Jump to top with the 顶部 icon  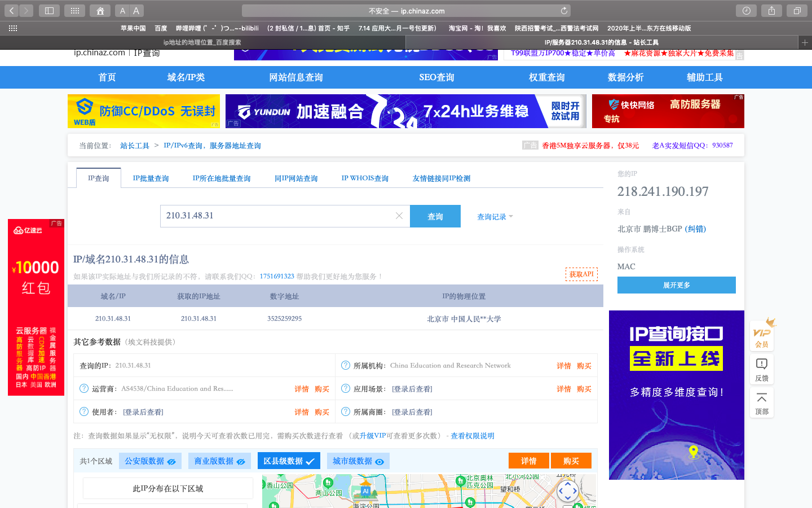(x=762, y=403)
